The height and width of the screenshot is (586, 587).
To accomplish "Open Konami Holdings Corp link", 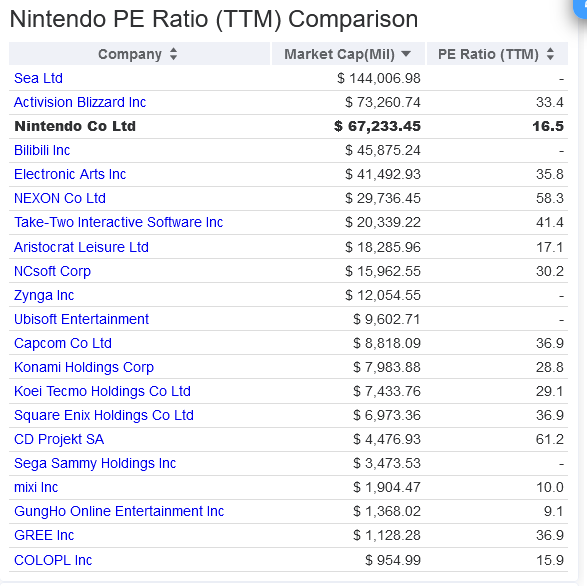I will [x=84, y=367].
